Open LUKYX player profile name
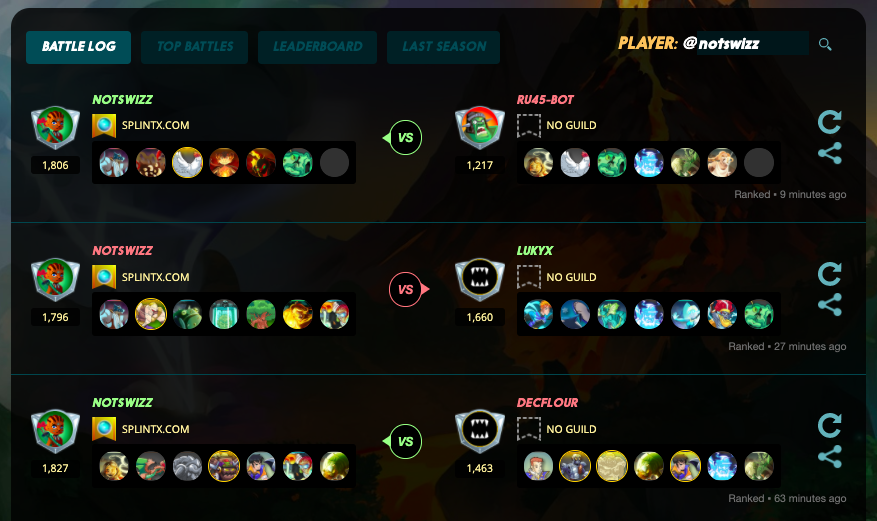This screenshot has height=521, width=877. click(534, 250)
